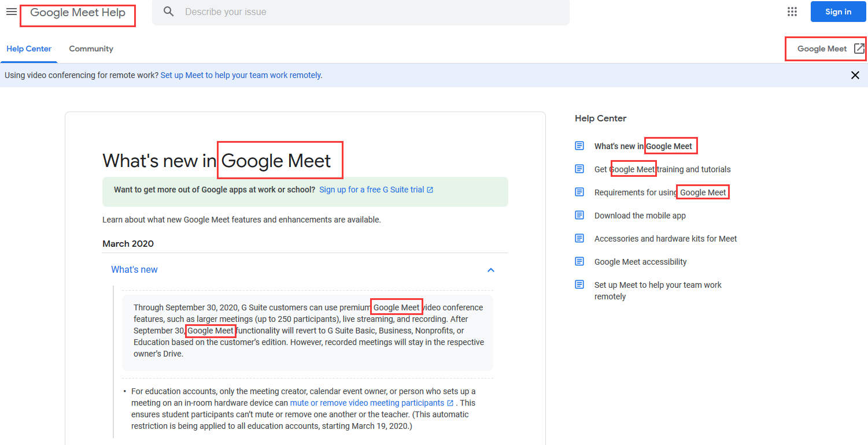Click the March 2020 heading
The height and width of the screenshot is (445, 868).
(x=128, y=243)
